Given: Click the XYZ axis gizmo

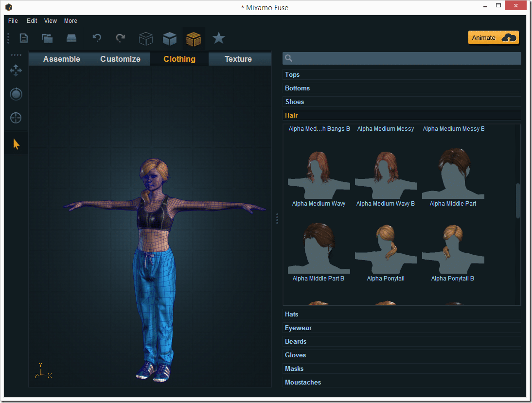Looking at the screenshot, I should (43, 371).
